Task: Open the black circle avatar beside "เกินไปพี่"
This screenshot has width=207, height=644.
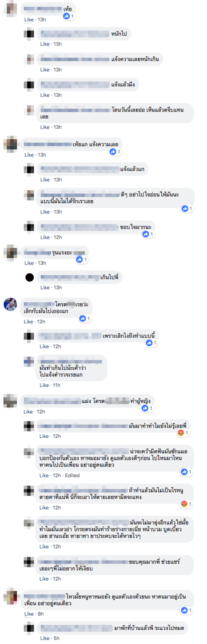Action: tap(29, 277)
